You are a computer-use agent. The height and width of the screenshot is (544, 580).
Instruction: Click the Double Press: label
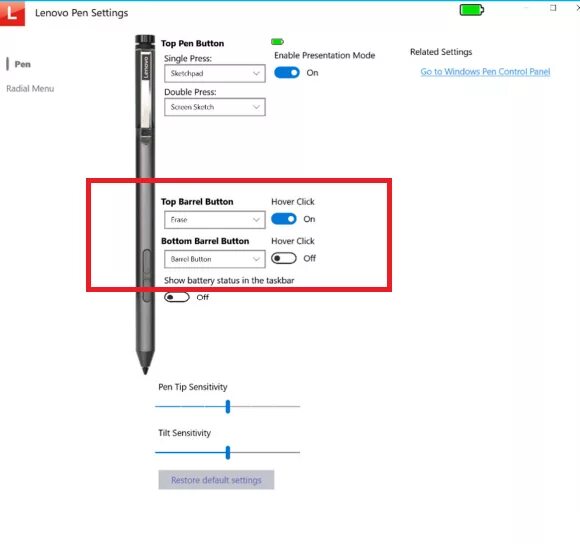(x=190, y=92)
